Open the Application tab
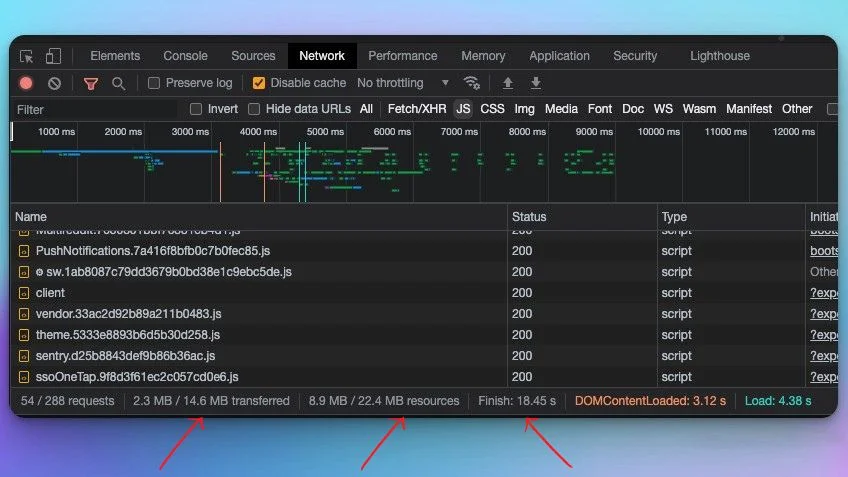The image size is (848, 477). click(559, 56)
